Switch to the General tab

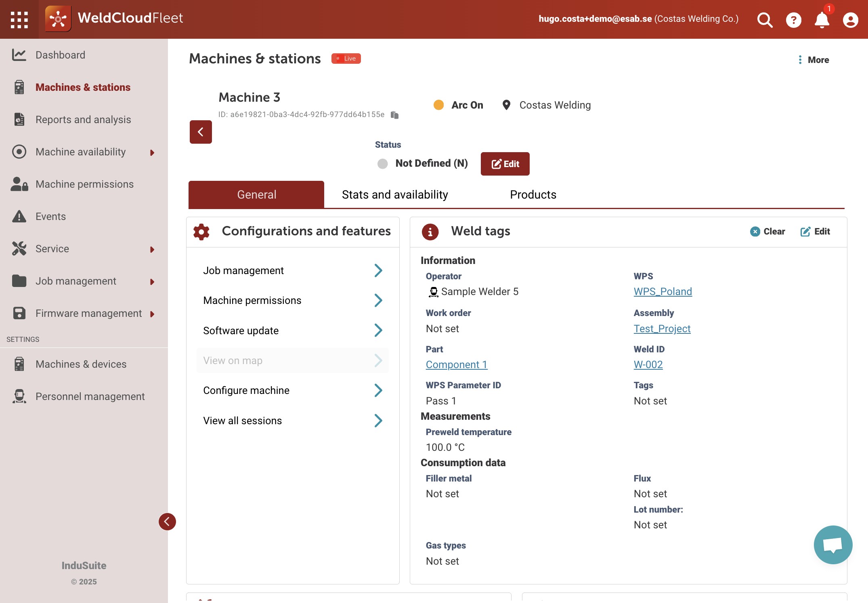(256, 195)
